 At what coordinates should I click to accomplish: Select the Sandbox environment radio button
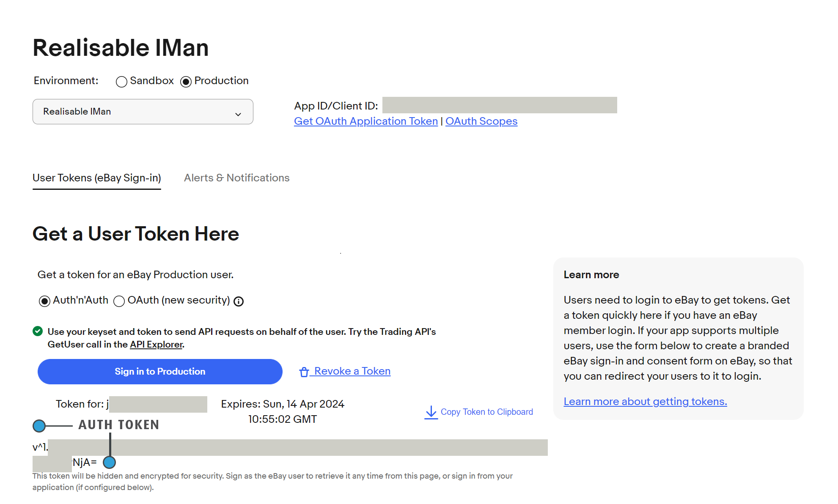click(x=121, y=82)
